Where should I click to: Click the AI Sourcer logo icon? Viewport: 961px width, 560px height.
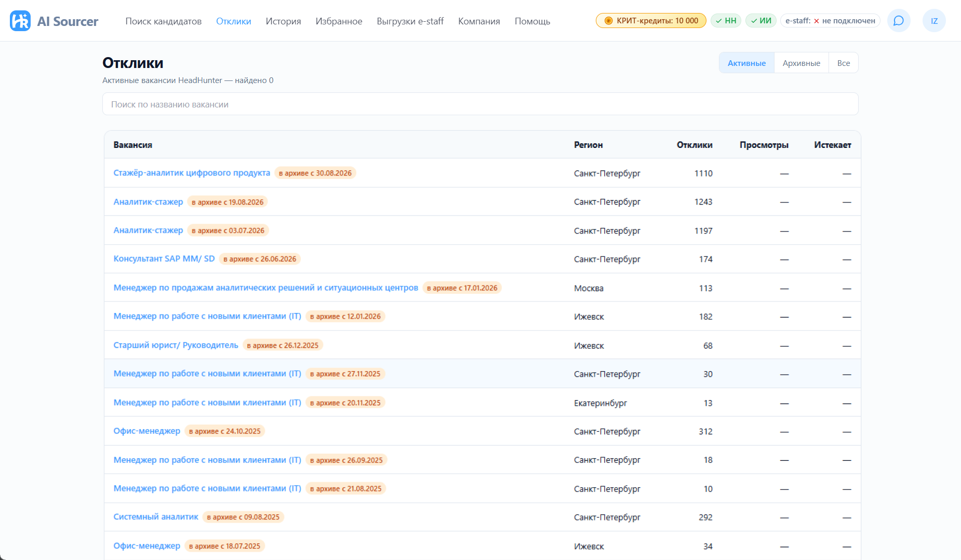[20, 21]
